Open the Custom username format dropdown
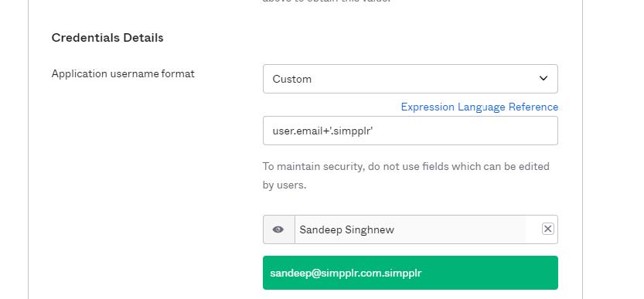 [x=411, y=79]
